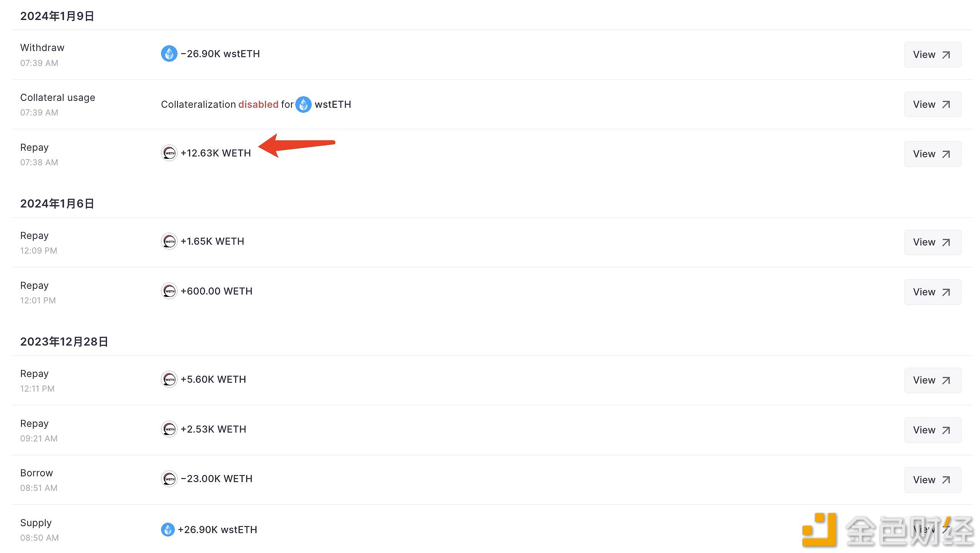Viewport: 980px width, 553px height.
Task: Click the WETH icon next to Borrow -23.00K
Action: [x=168, y=478]
